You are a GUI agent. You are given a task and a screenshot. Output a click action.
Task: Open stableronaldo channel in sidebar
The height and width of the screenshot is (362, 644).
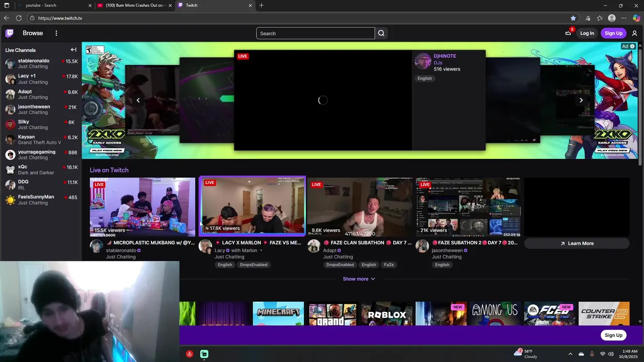click(x=41, y=63)
